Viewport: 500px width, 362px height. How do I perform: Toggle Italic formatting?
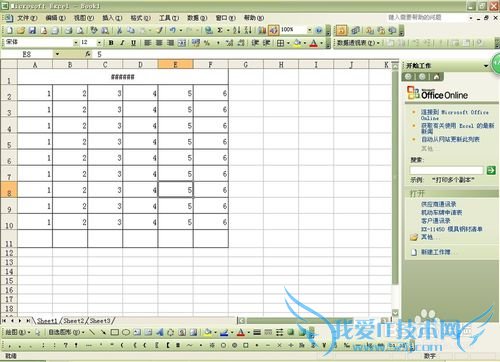coord(122,43)
